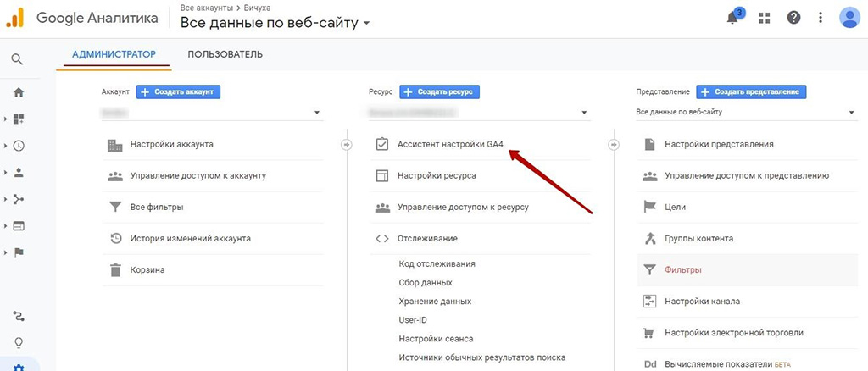Click the building icon beside Настройки аккаунта

[115, 145]
